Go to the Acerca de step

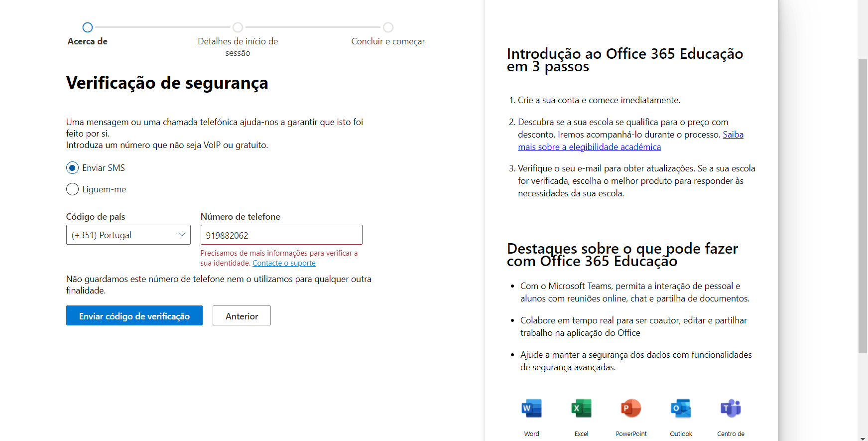[x=88, y=27]
